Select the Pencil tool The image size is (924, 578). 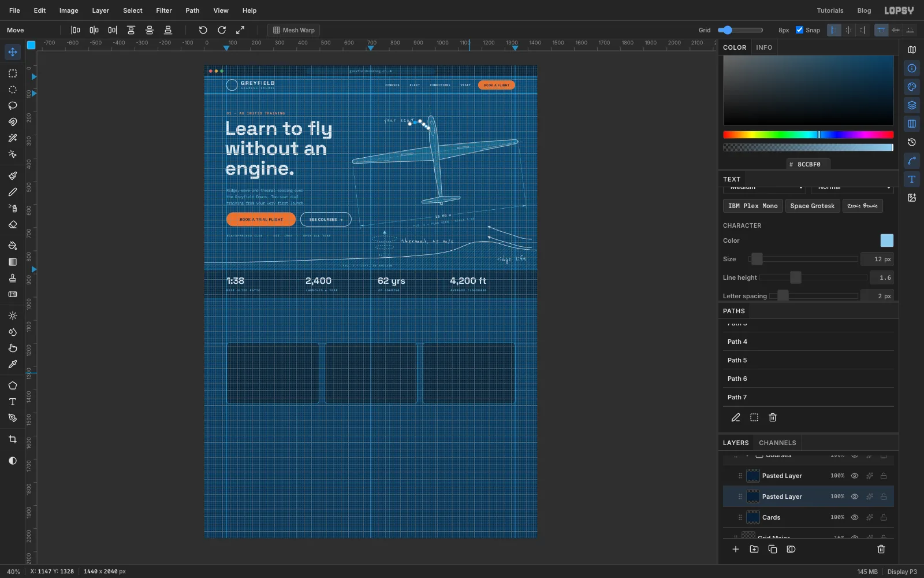click(x=13, y=192)
